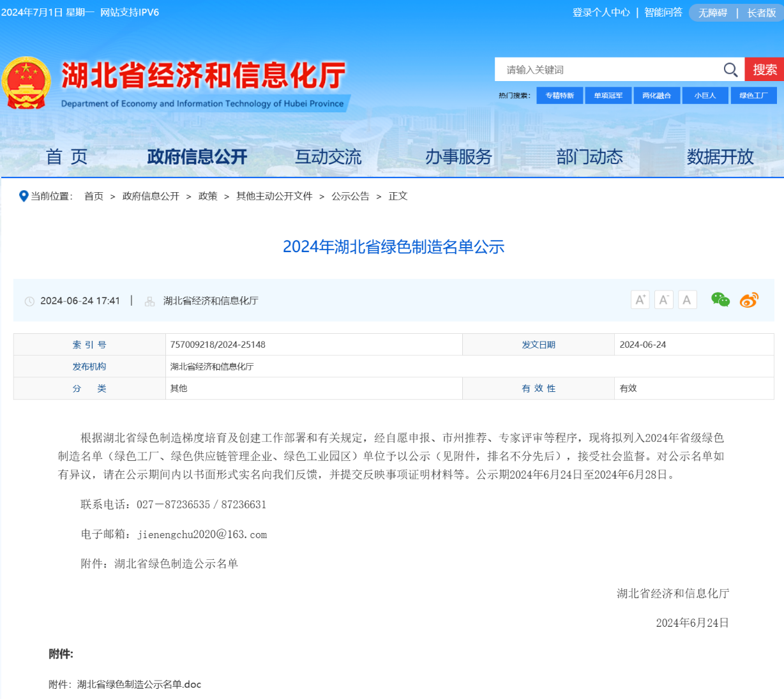The height and width of the screenshot is (699, 784).
Task: Share the article via the WeChat icon
Action: (720, 299)
